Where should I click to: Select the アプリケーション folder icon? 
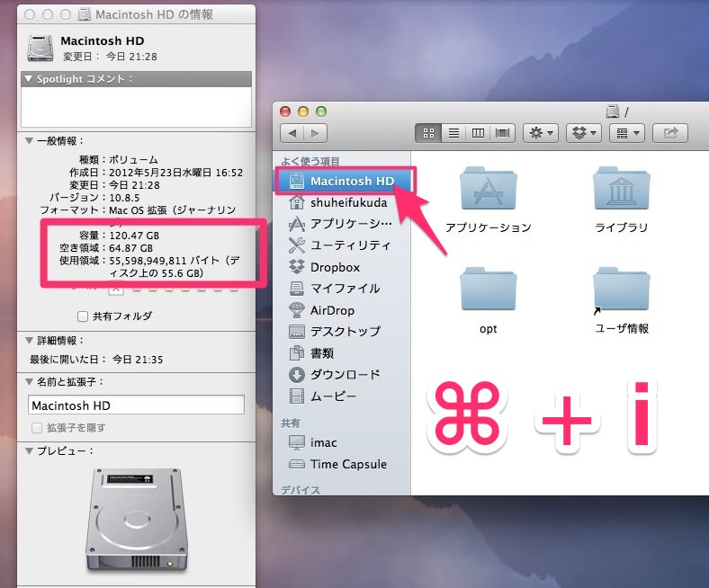(x=488, y=189)
